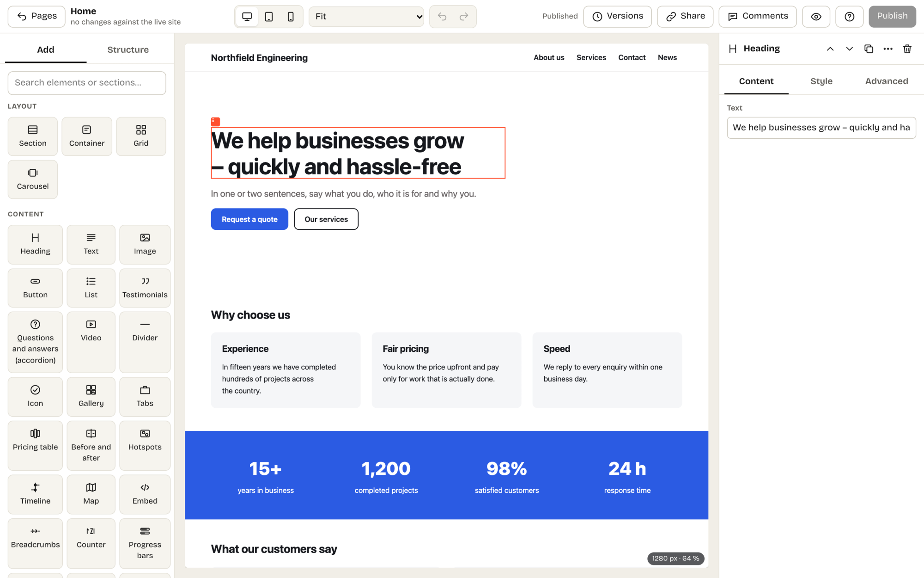
Task: Switch to the Advanced tab
Action: [x=887, y=81]
